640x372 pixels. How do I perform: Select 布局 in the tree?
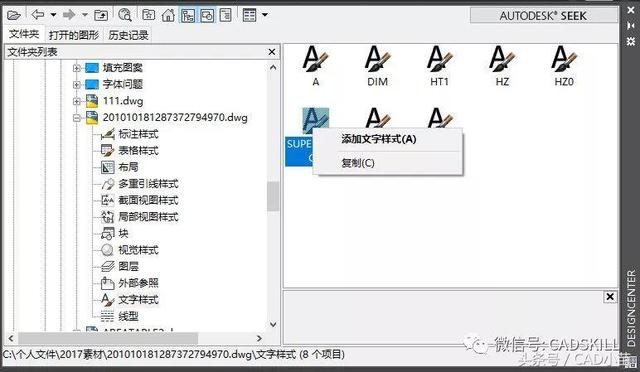click(128, 167)
